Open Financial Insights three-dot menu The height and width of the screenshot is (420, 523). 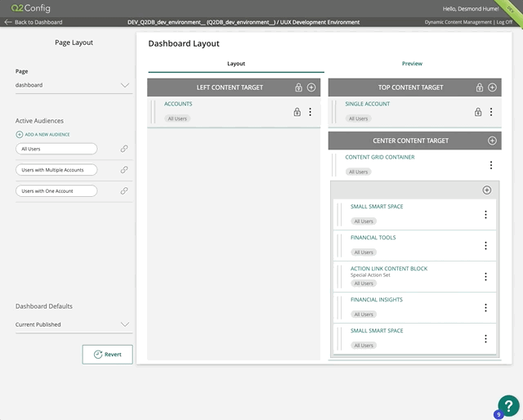tap(485, 307)
